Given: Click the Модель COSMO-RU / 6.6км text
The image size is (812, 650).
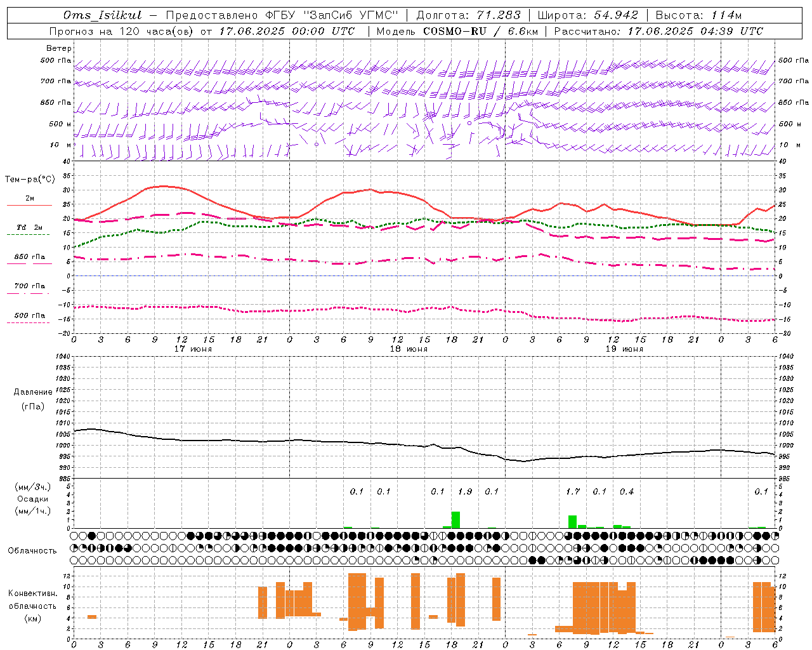Looking at the screenshot, I should pos(457,31).
